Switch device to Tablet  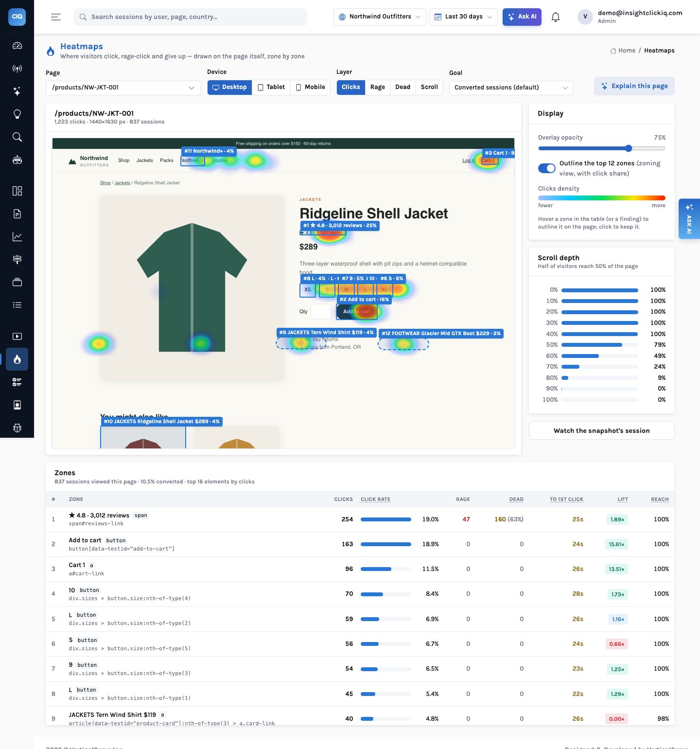pyautogui.click(x=271, y=87)
